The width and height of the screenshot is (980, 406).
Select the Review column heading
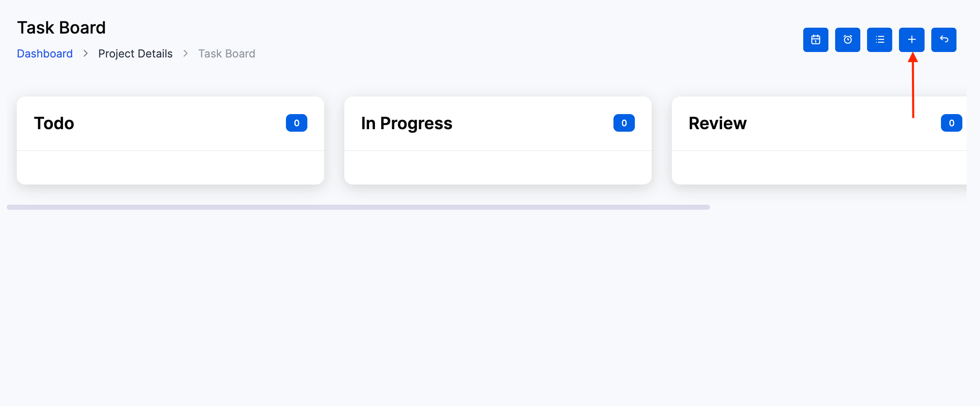718,123
